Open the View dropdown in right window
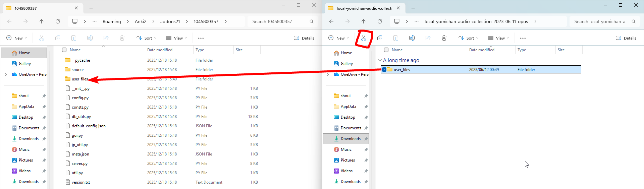 click(498, 38)
